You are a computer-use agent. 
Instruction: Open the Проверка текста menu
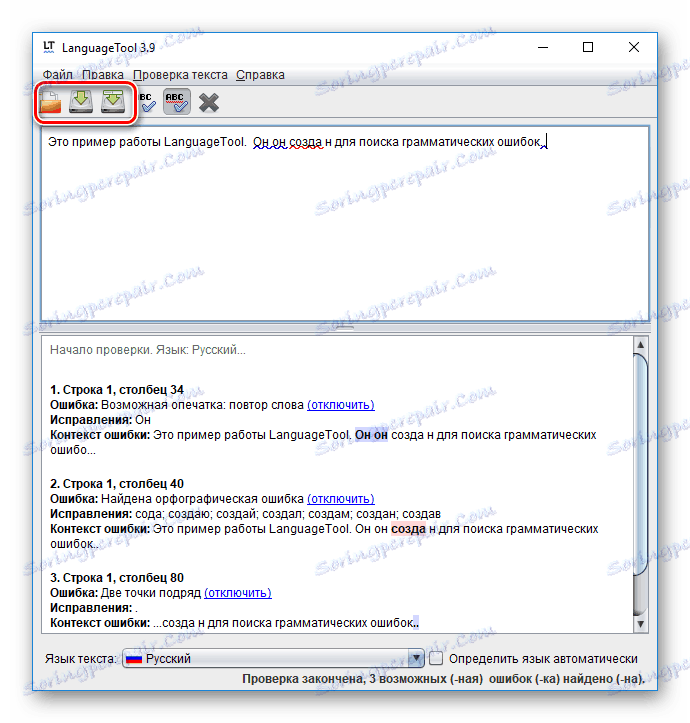[x=180, y=75]
